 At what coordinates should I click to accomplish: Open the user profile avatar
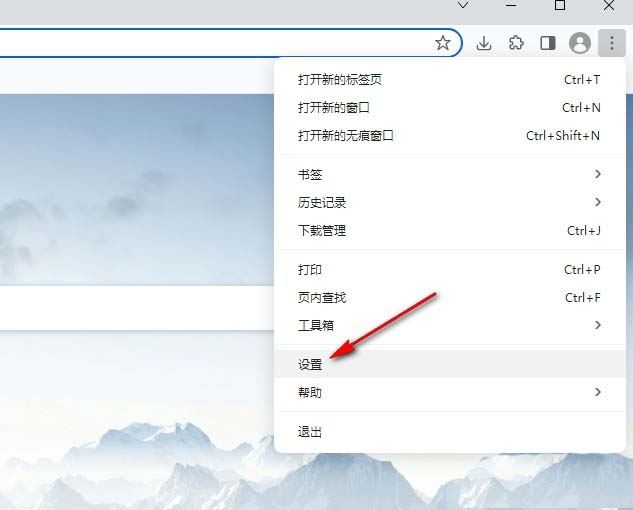point(580,43)
